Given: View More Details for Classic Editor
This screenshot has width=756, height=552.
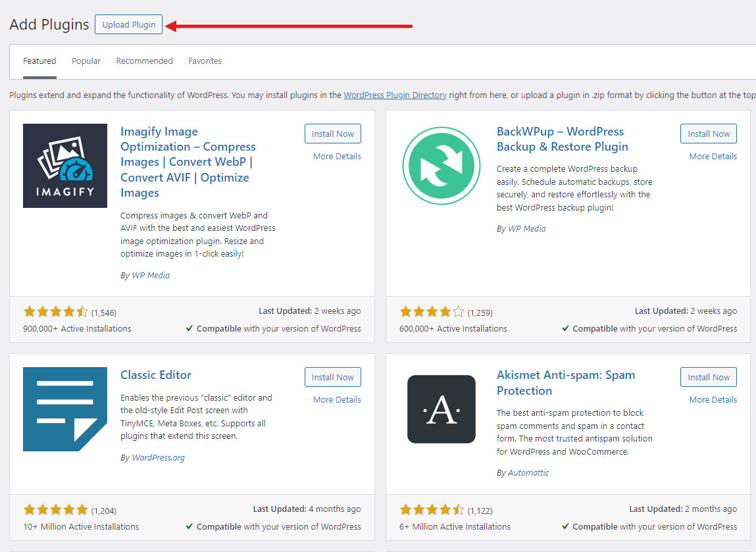Looking at the screenshot, I should [x=337, y=399].
